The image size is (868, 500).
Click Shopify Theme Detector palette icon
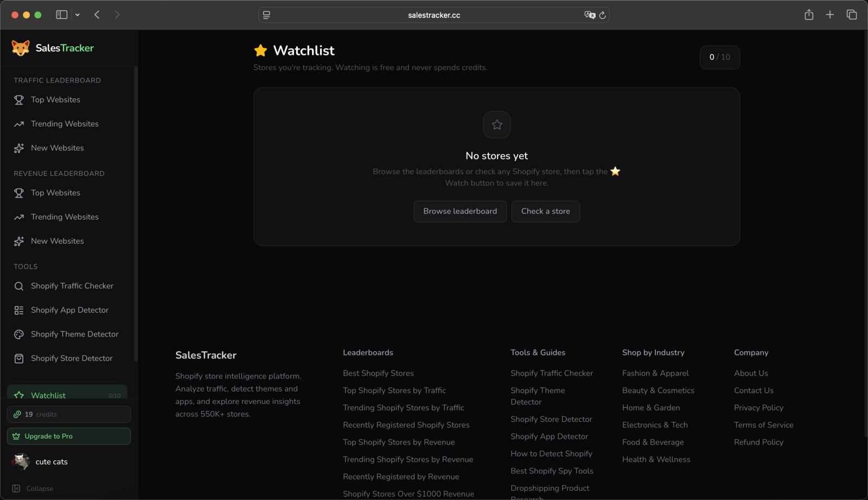(19, 334)
